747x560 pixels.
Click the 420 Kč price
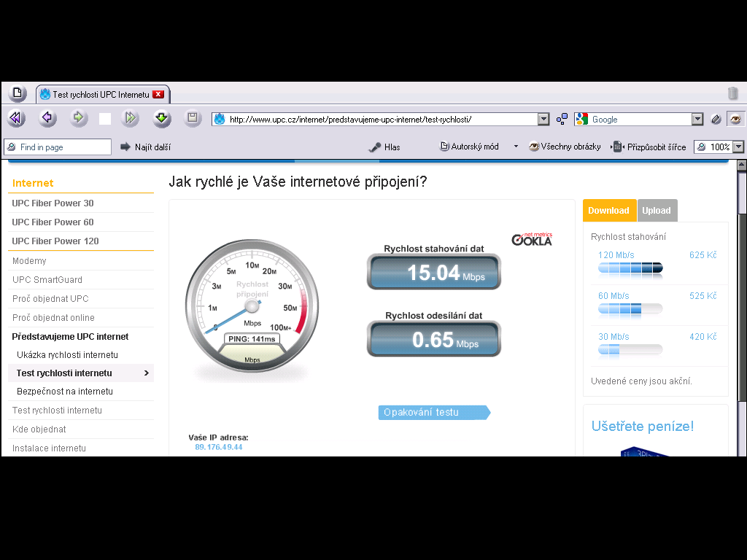coord(703,337)
